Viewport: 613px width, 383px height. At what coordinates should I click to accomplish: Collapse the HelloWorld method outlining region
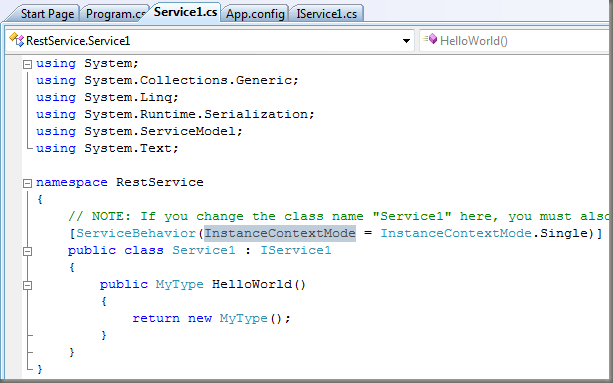[27, 285]
